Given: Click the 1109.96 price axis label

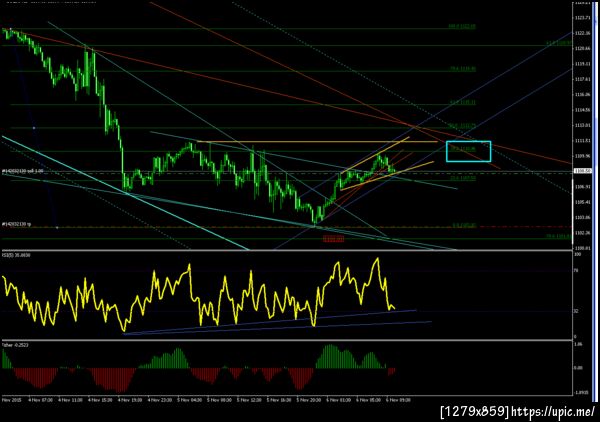Looking at the screenshot, I should click(582, 156).
